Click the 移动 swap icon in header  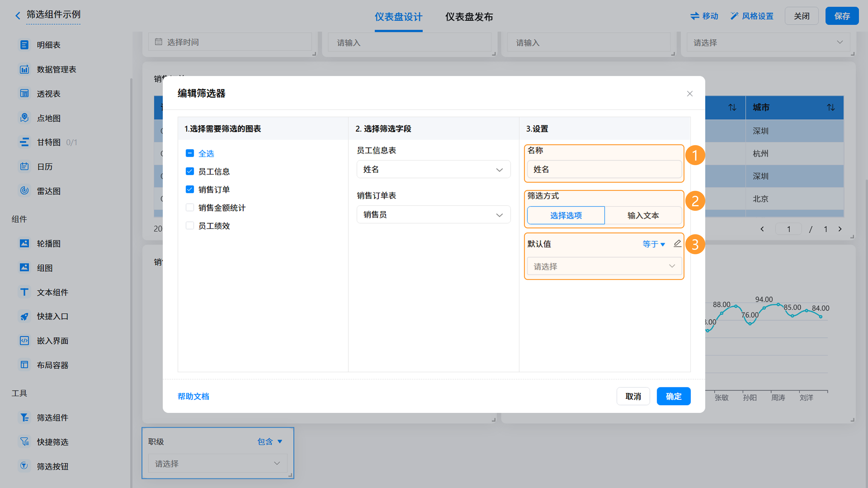[x=694, y=16]
